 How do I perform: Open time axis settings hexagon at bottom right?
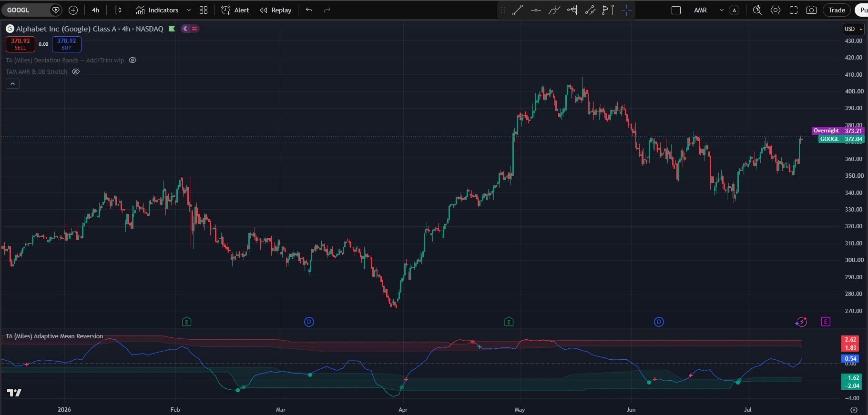[854, 410]
